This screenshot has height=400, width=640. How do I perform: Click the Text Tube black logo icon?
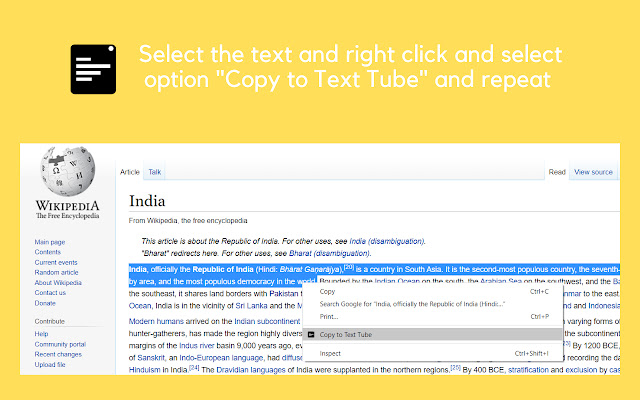(x=93, y=69)
